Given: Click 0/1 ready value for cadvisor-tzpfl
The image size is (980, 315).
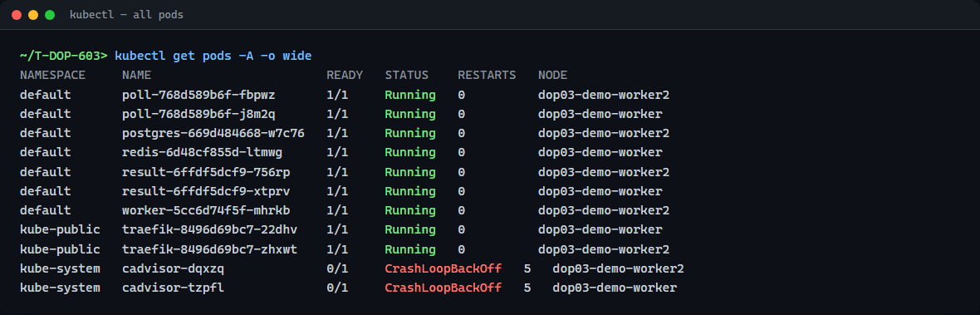Looking at the screenshot, I should click(337, 288).
